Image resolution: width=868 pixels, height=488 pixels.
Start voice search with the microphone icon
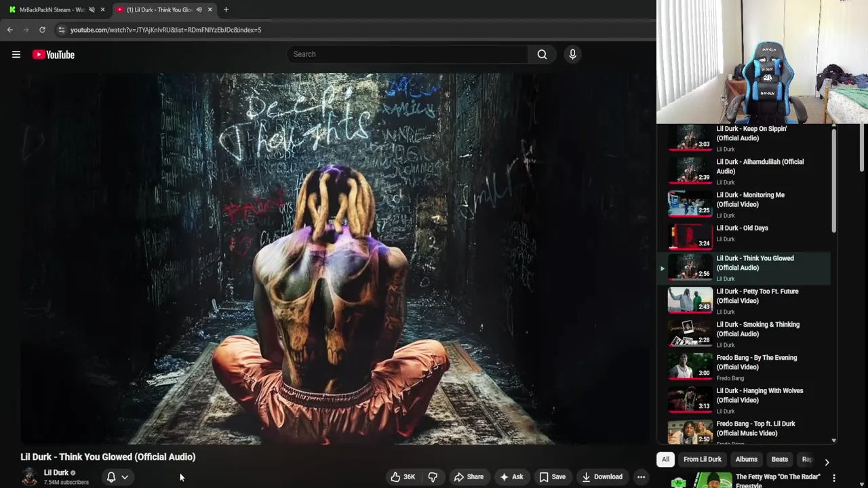click(x=572, y=54)
